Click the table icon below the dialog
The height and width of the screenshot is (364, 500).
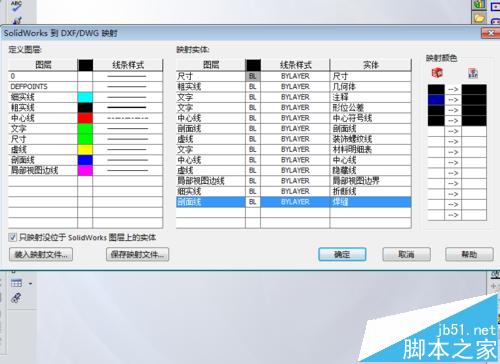[x=16, y=283]
